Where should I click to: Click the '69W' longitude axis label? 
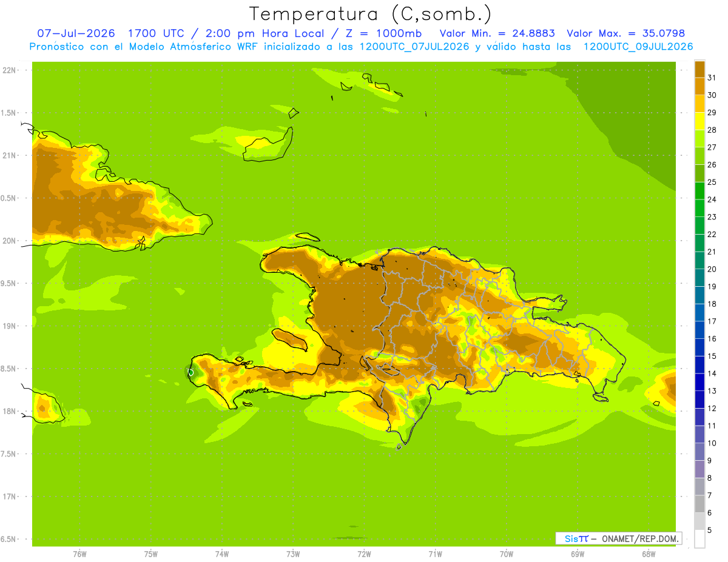[578, 554]
